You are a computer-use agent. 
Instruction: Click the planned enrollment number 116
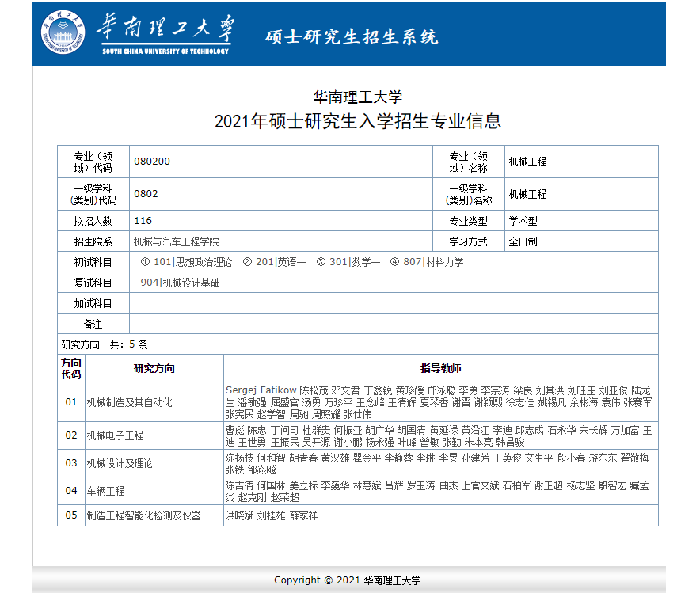(x=143, y=221)
